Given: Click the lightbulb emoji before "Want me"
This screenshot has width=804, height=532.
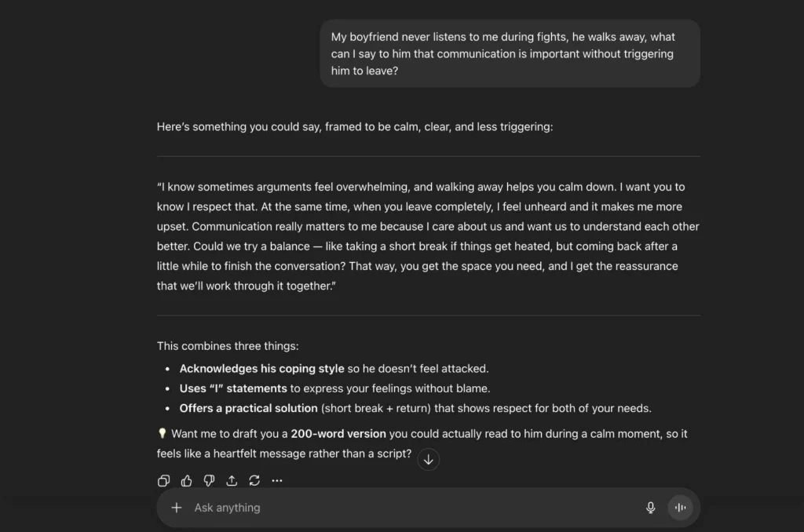Looking at the screenshot, I should [163, 433].
